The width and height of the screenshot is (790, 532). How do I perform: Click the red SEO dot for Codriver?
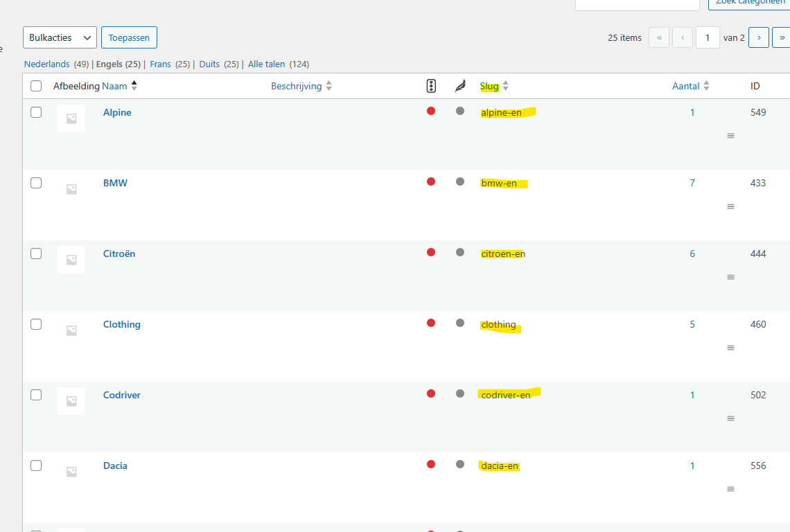coord(431,393)
